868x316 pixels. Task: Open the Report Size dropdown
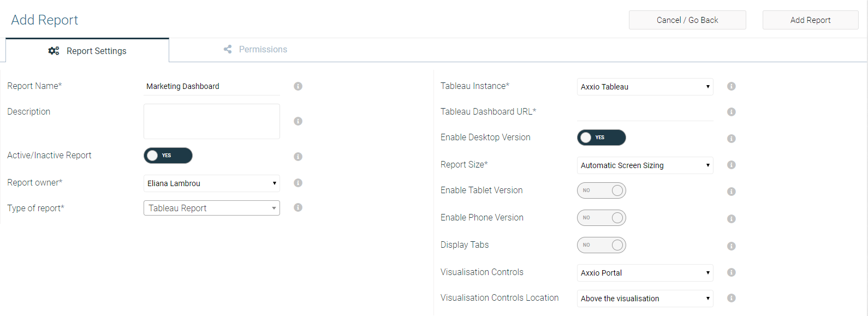tap(645, 165)
